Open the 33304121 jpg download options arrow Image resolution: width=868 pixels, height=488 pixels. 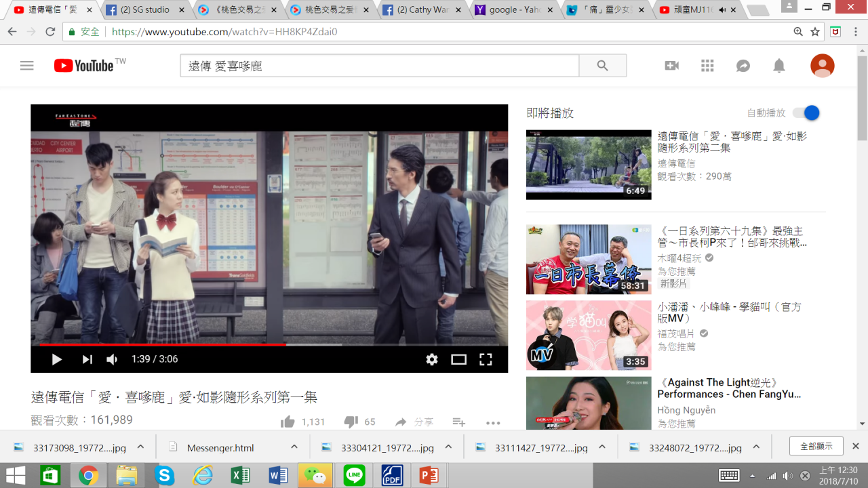coord(448,447)
